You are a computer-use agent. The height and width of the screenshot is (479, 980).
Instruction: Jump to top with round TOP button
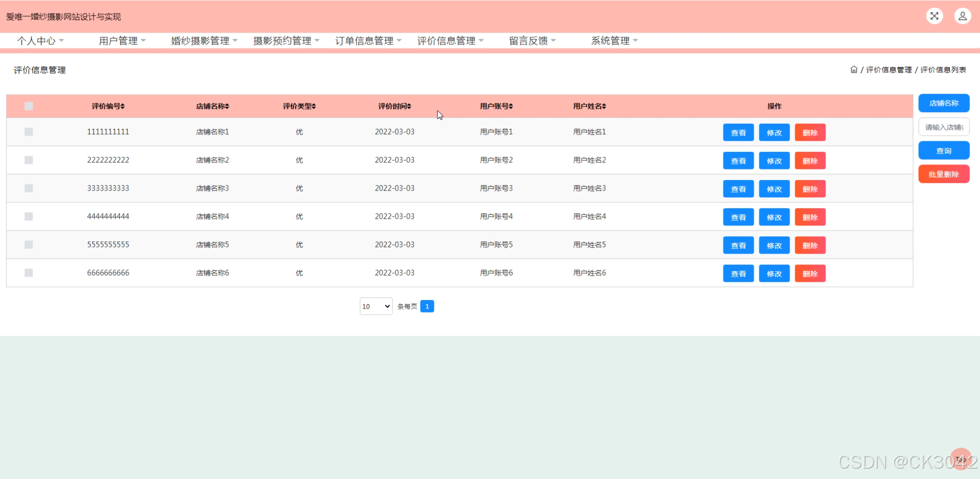coord(961,459)
